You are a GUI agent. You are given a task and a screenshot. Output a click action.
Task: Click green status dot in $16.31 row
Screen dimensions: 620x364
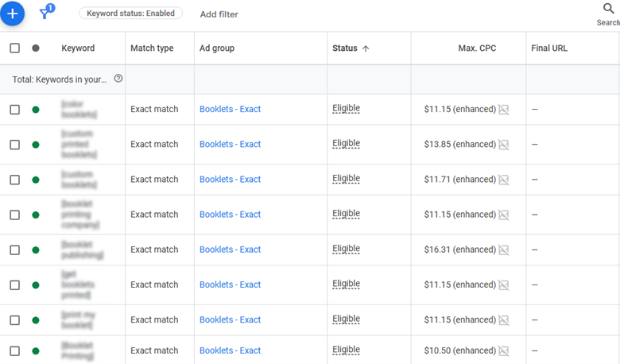pos(36,250)
